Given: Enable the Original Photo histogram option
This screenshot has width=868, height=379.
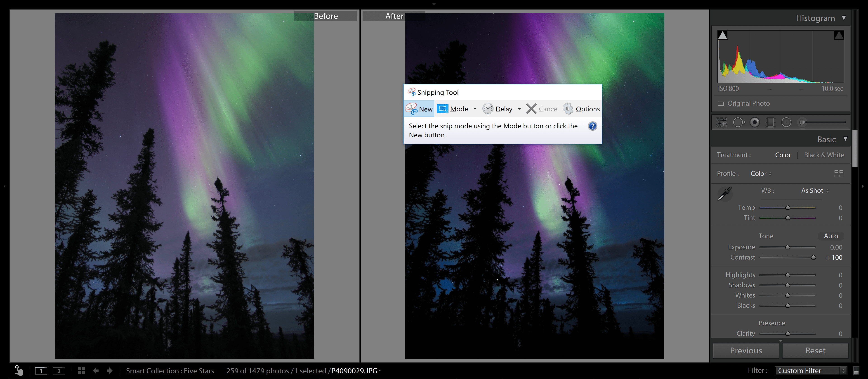Looking at the screenshot, I should pos(721,103).
